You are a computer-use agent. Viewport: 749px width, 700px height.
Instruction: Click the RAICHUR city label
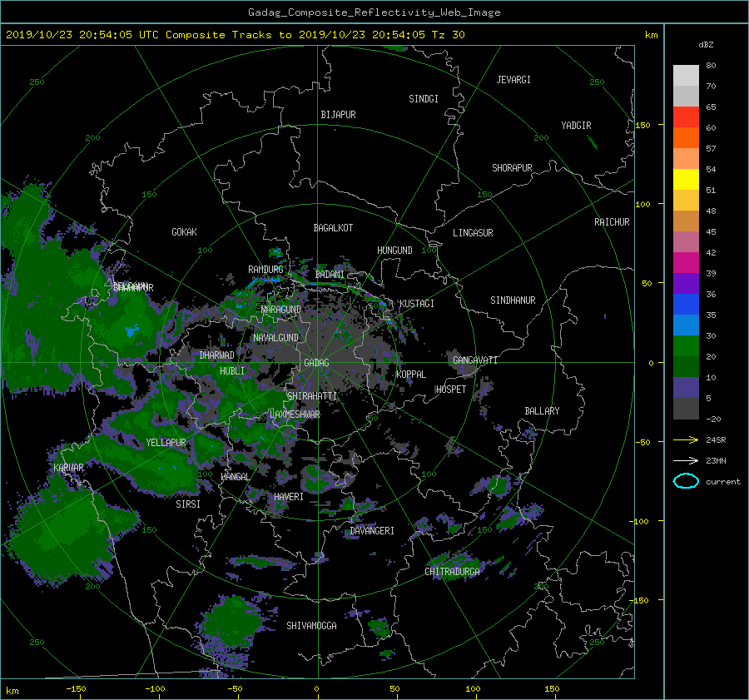[x=612, y=221]
